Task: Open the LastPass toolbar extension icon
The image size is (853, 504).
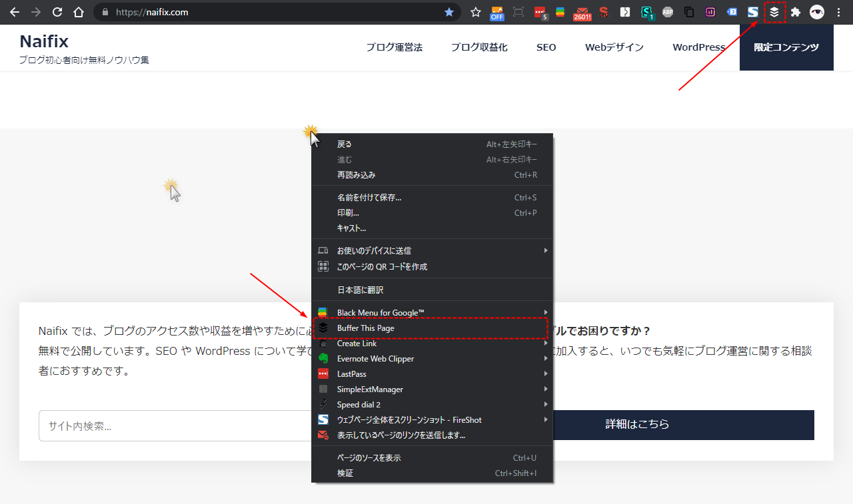Action: pyautogui.click(x=540, y=12)
